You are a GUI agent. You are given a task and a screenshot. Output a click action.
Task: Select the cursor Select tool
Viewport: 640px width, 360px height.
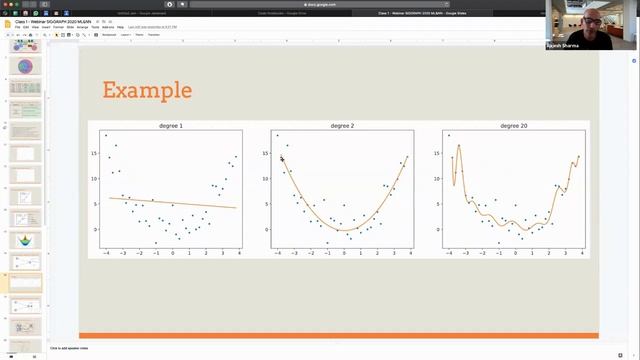click(x=56, y=35)
